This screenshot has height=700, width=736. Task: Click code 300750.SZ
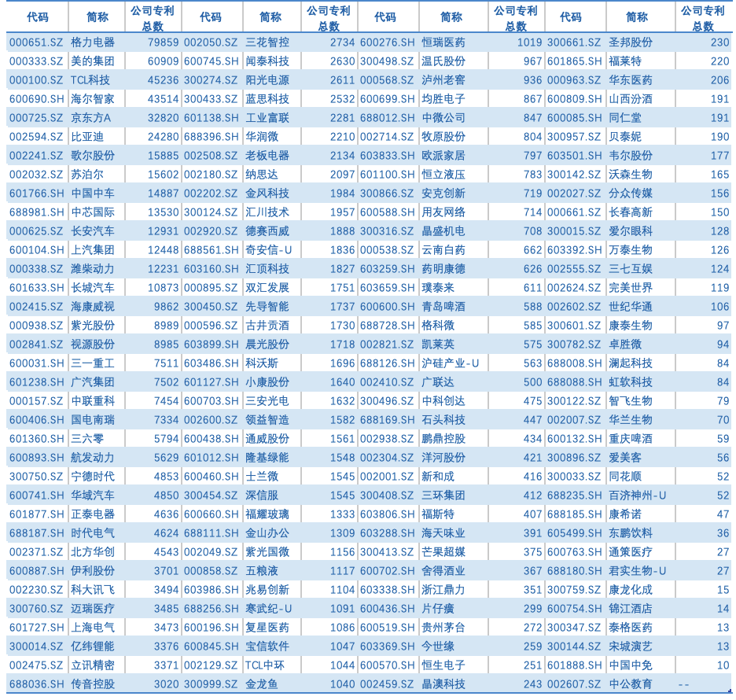pyautogui.click(x=36, y=477)
